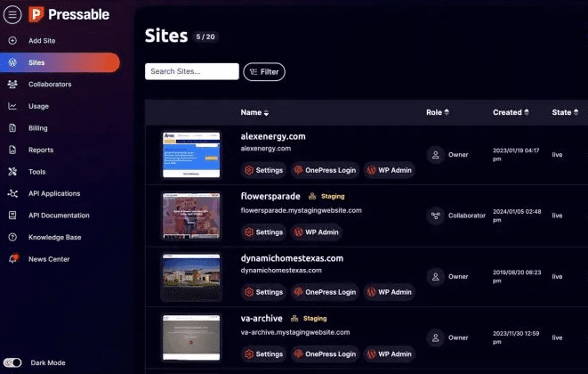Viewport: 588px width, 374px height.
Task: Open WP Admin for alexenergy.com
Action: (x=390, y=170)
